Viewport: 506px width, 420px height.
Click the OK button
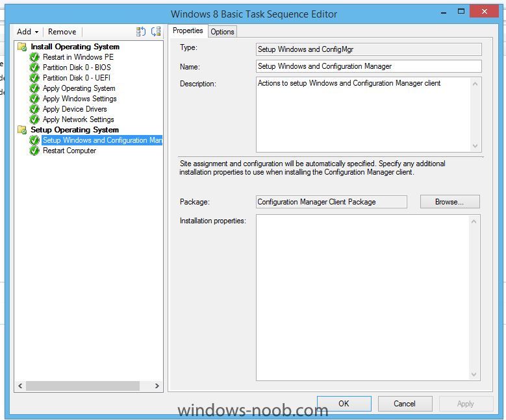[344, 404]
